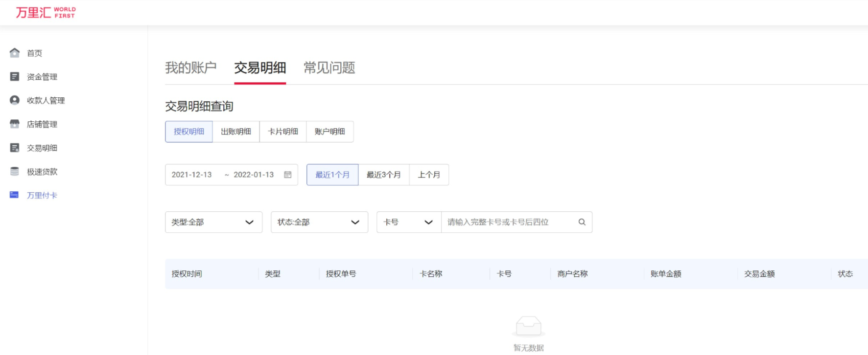Switch to the 交易明细 top tab

pos(260,67)
